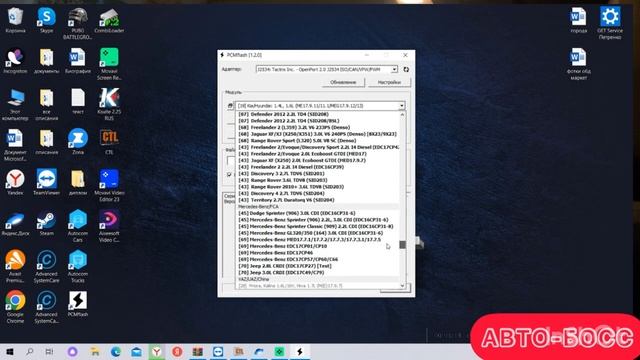Launch the Zona desktop shortcut
Screen dimensions: 640x360
click(78, 142)
